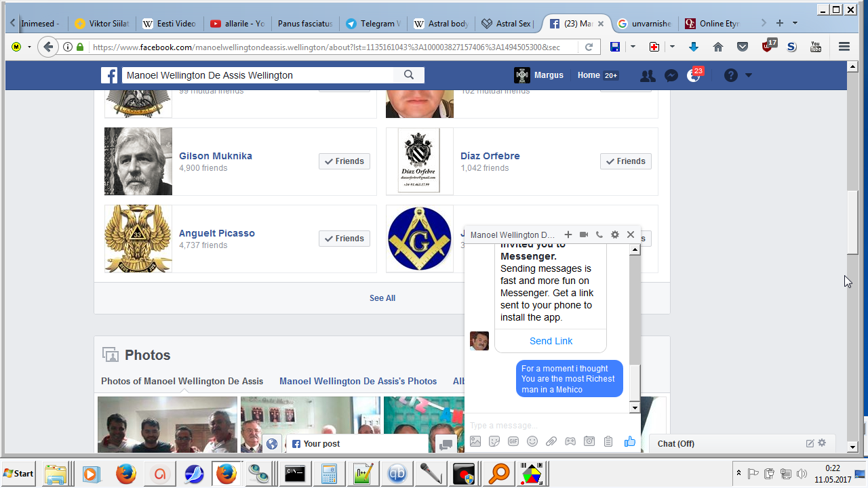868x488 pixels.
Task: Open chat options gear in the Manoel chat header
Action: click(615, 235)
